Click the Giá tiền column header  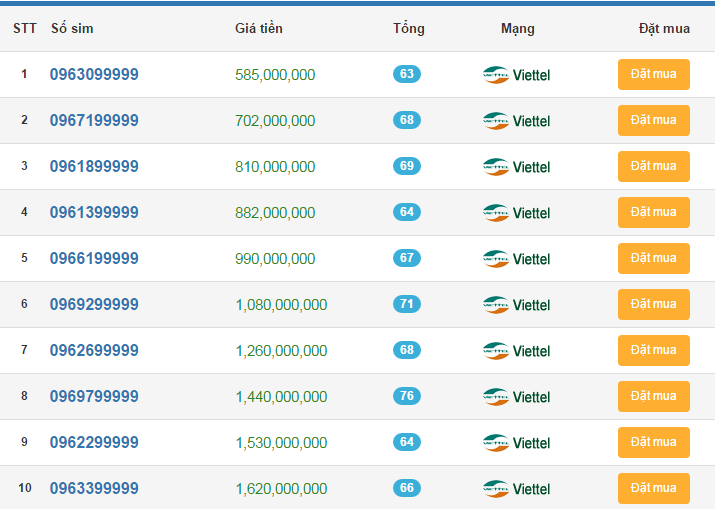tap(258, 29)
